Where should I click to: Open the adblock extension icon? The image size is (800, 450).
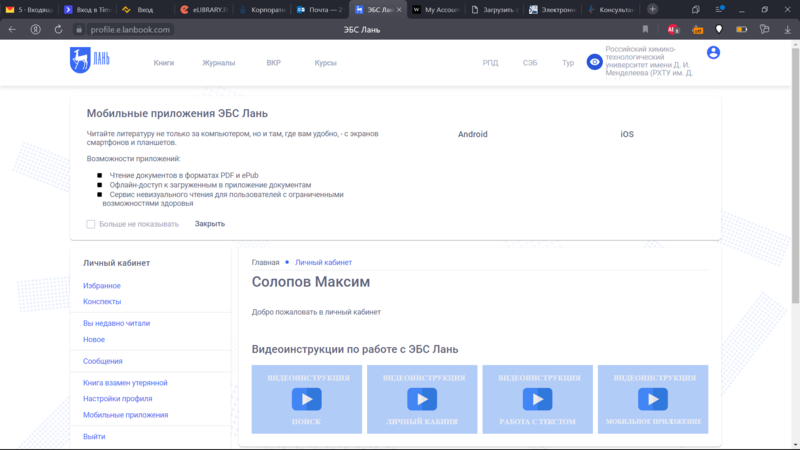point(673,30)
